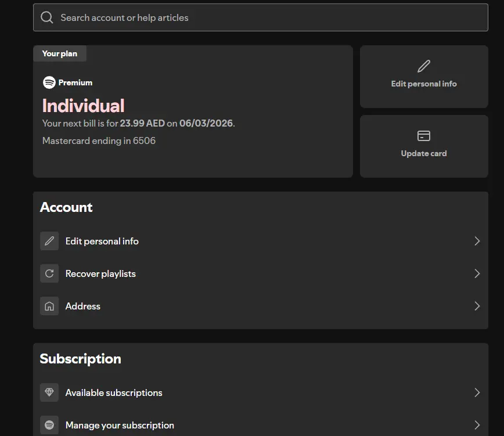Click the diamond icon for Available subscriptions
Screen dimensions: 504x436
click(x=49, y=392)
